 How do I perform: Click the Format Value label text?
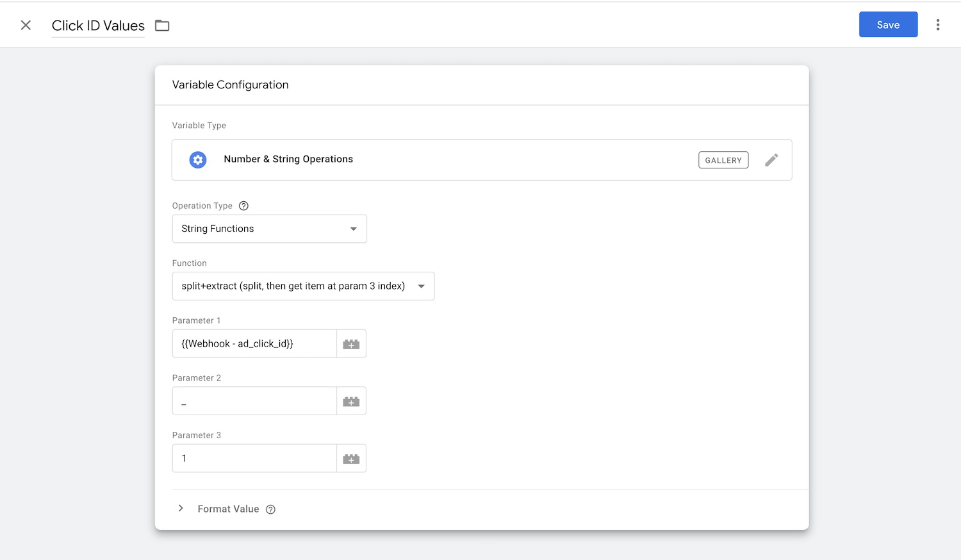228,509
